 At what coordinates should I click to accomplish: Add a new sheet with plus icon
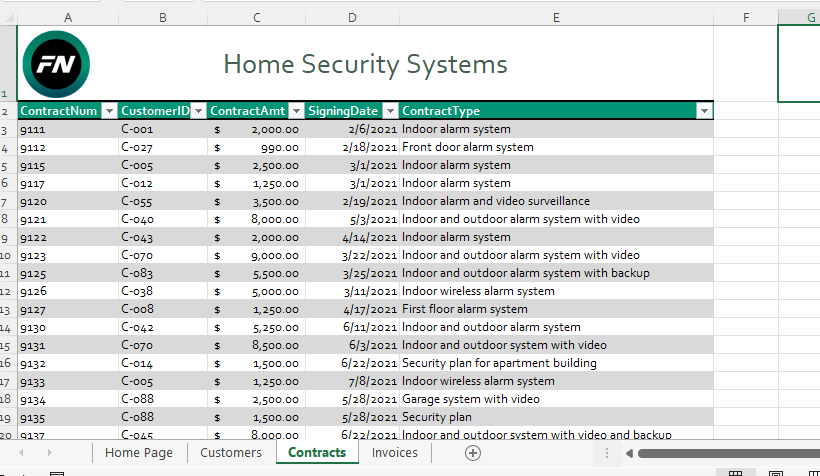[x=473, y=453]
